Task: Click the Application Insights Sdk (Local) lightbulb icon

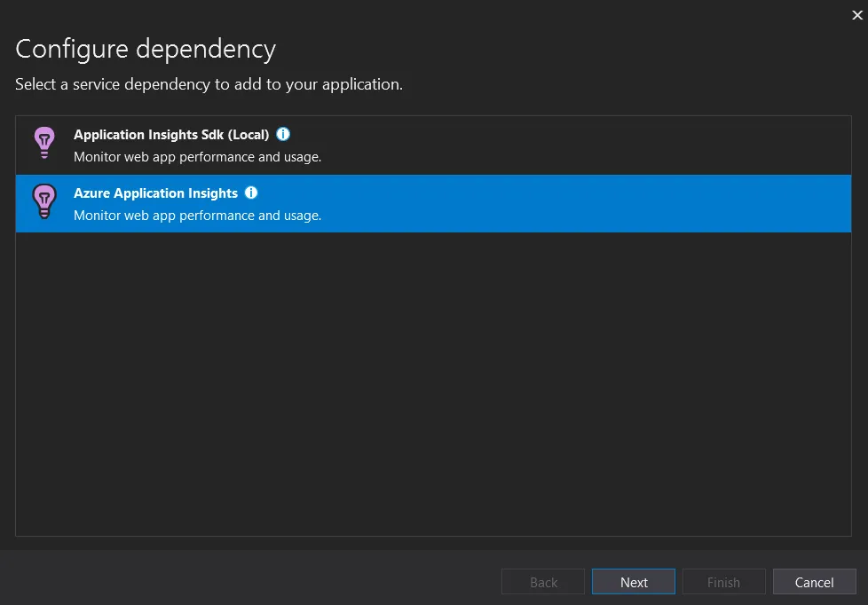Action: pos(44,143)
